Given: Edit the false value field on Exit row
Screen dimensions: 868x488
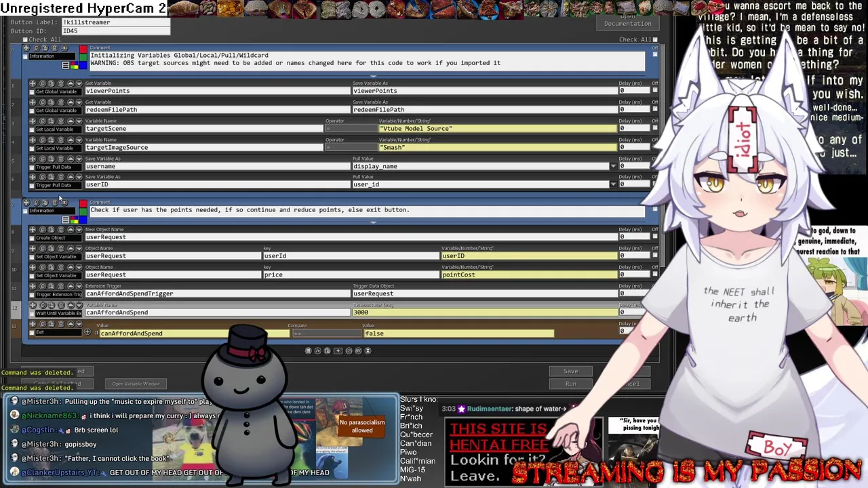Looking at the screenshot, I should (x=459, y=333).
